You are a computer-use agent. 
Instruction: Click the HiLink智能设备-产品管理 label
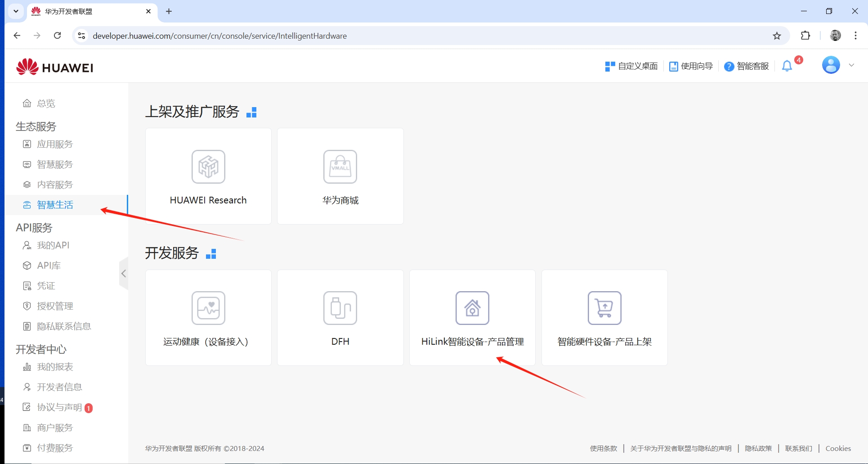473,342
